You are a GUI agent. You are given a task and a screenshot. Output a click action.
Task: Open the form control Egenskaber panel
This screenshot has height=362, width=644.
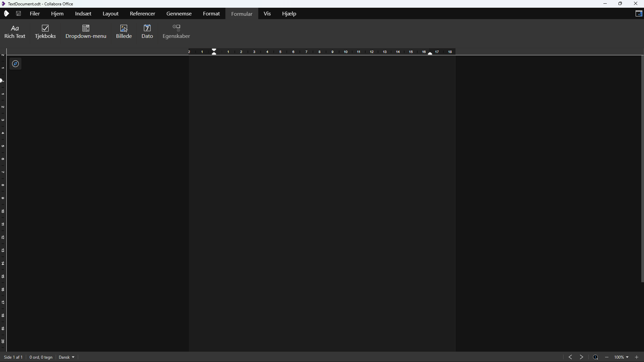[x=176, y=31]
